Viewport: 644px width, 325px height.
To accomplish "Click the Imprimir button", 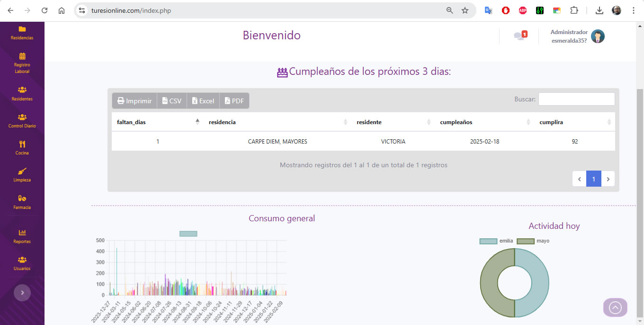I will pyautogui.click(x=134, y=101).
